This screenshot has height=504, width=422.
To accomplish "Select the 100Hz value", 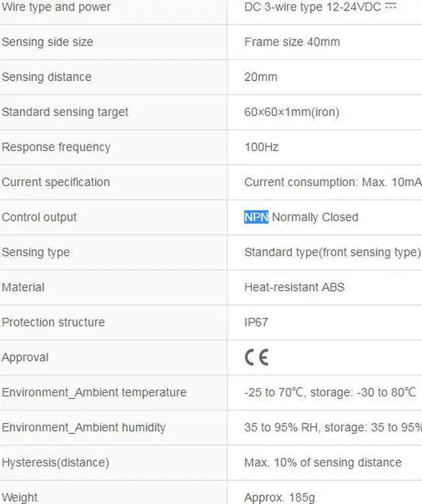I will (x=261, y=147).
